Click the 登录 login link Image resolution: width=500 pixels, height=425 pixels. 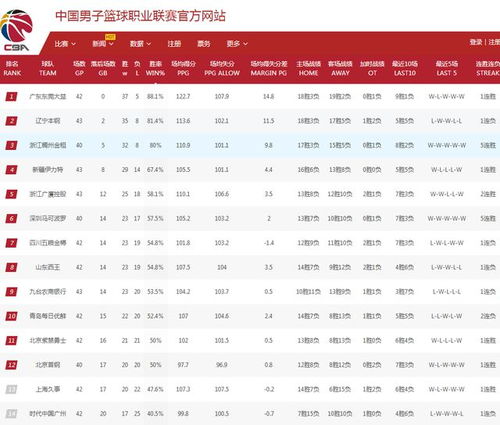(x=476, y=42)
